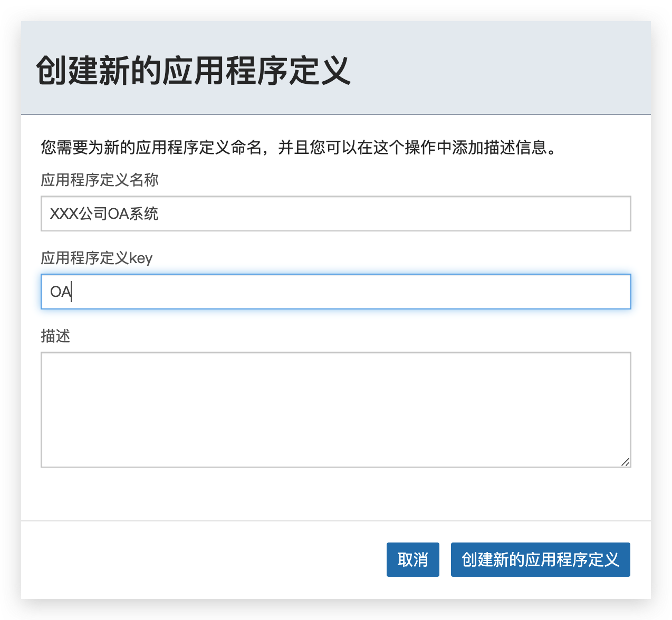Click the 应用程序定义名称 input field

335,214
